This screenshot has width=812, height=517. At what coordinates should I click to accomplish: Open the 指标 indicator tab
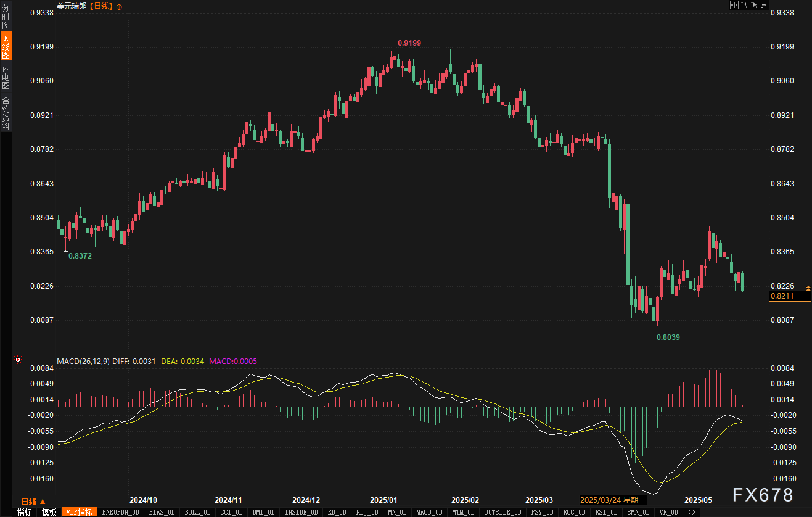pyautogui.click(x=24, y=512)
